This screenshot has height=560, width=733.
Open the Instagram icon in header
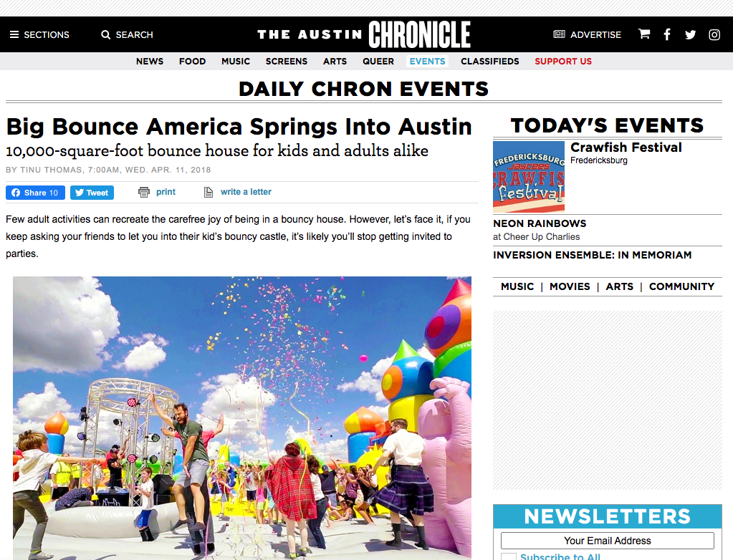(x=714, y=34)
